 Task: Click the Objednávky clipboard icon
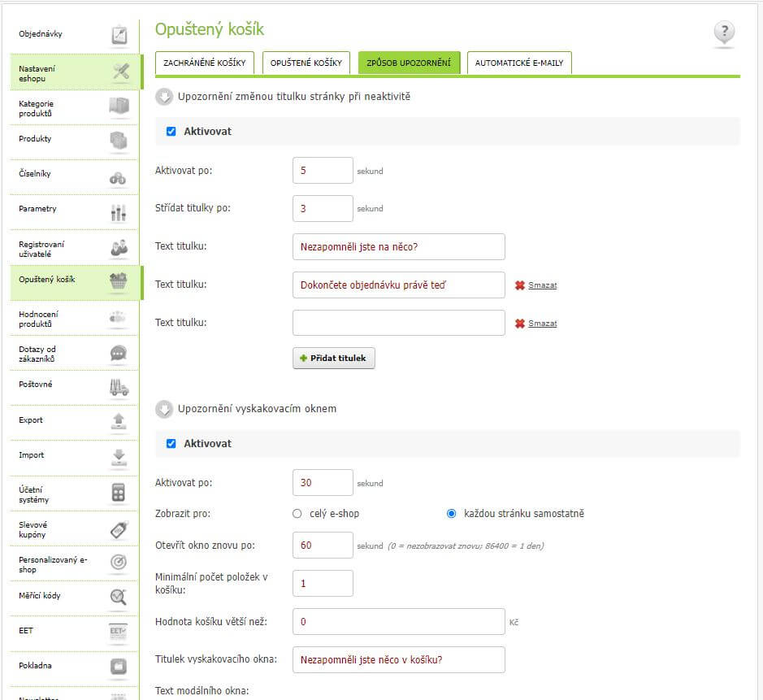click(119, 35)
